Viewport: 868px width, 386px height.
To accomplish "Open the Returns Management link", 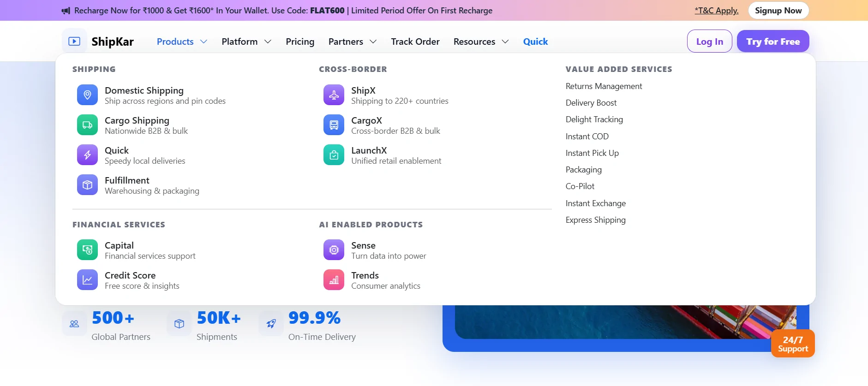I will 604,86.
